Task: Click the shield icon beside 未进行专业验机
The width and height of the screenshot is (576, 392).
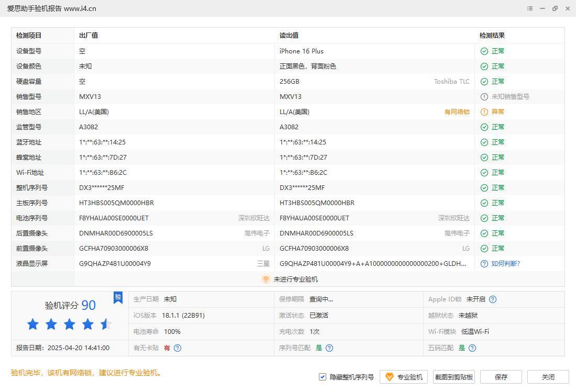Action: [x=266, y=279]
